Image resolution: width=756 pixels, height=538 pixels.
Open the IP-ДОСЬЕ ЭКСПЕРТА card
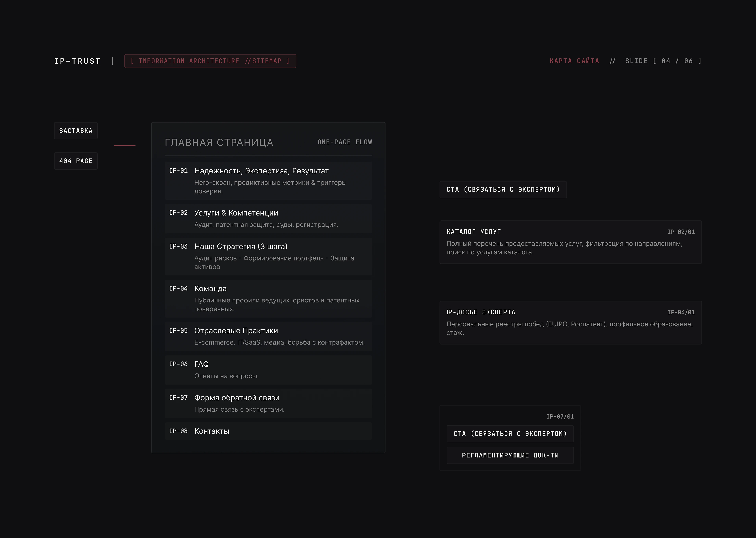click(571, 323)
